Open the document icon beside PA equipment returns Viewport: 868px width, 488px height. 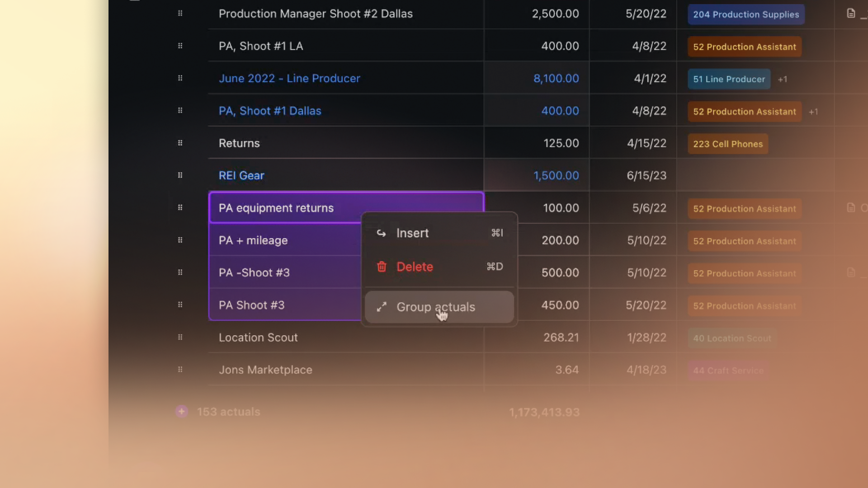(x=852, y=208)
